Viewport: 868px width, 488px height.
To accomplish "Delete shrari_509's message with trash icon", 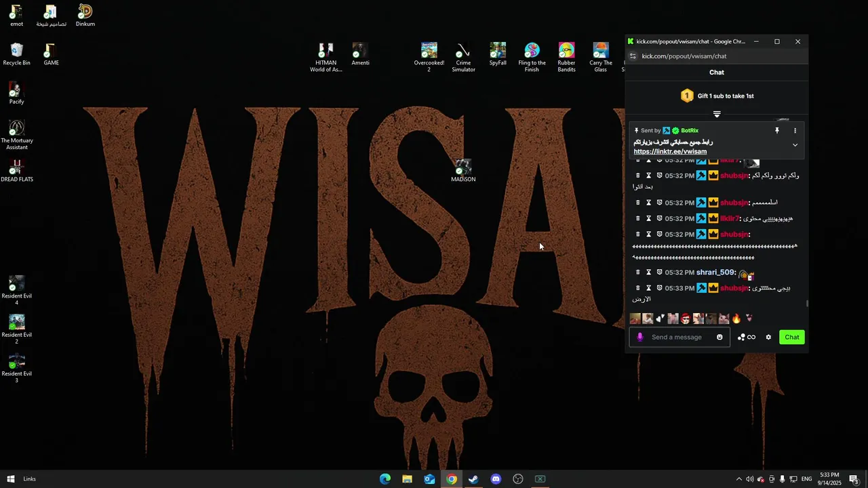I will tap(637, 272).
